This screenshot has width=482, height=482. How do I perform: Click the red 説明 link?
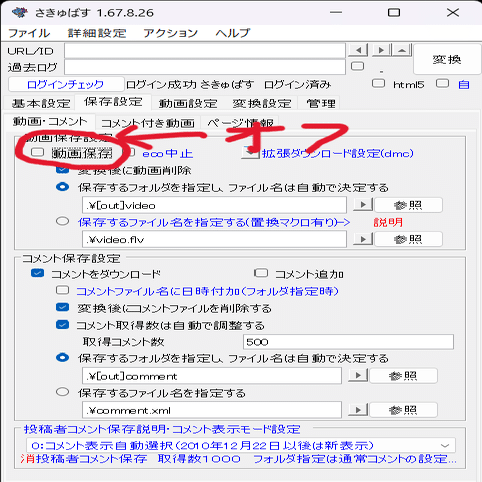(x=388, y=222)
